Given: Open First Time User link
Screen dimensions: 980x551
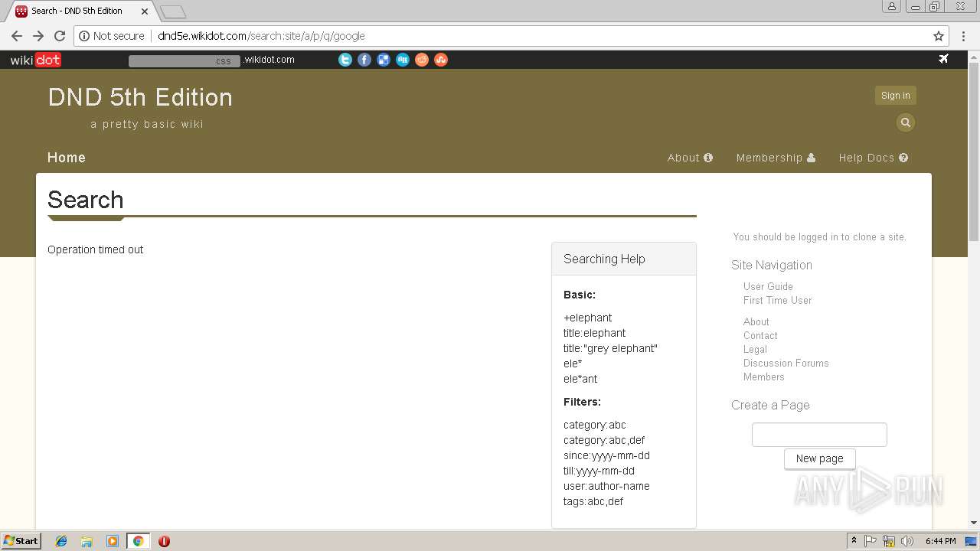Looking at the screenshot, I should [x=777, y=300].
